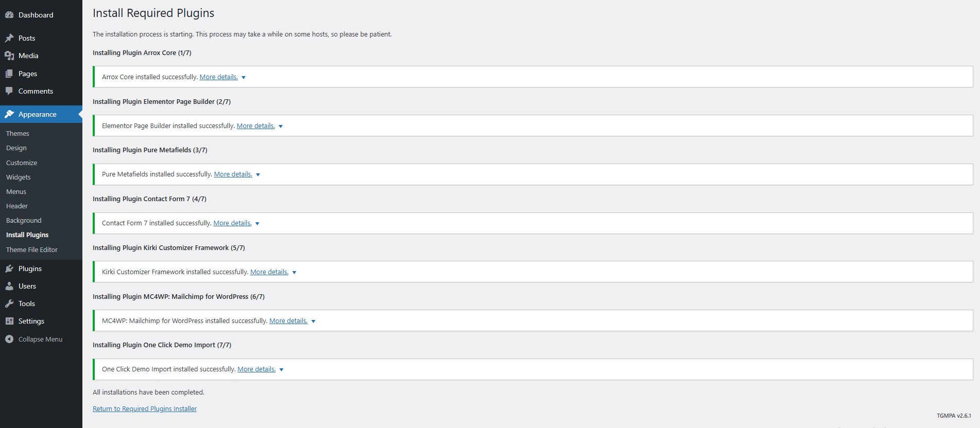Click Return to Required Plugins Installer link
980x428 pixels.
pos(145,409)
